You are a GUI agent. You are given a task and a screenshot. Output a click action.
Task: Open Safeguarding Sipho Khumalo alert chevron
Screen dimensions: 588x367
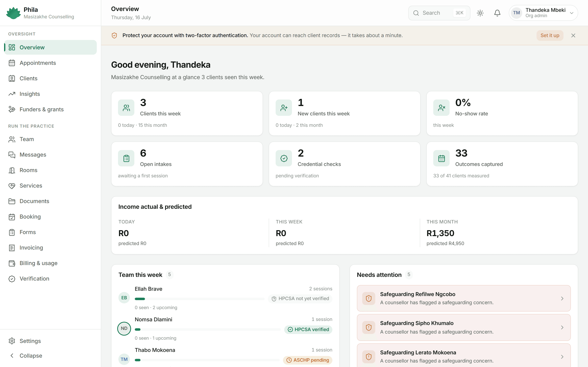point(562,327)
